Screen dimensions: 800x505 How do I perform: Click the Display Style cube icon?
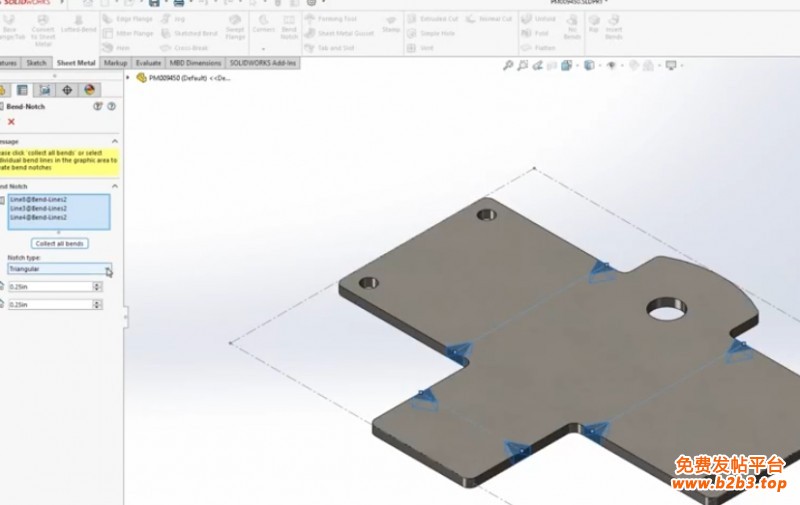coord(589,65)
